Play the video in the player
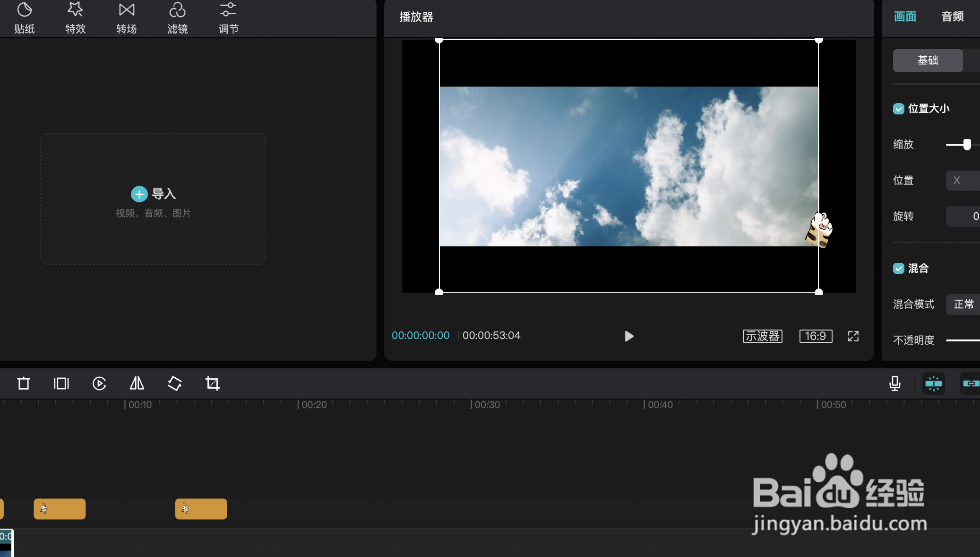Viewport: 980px width, 557px height. [629, 336]
